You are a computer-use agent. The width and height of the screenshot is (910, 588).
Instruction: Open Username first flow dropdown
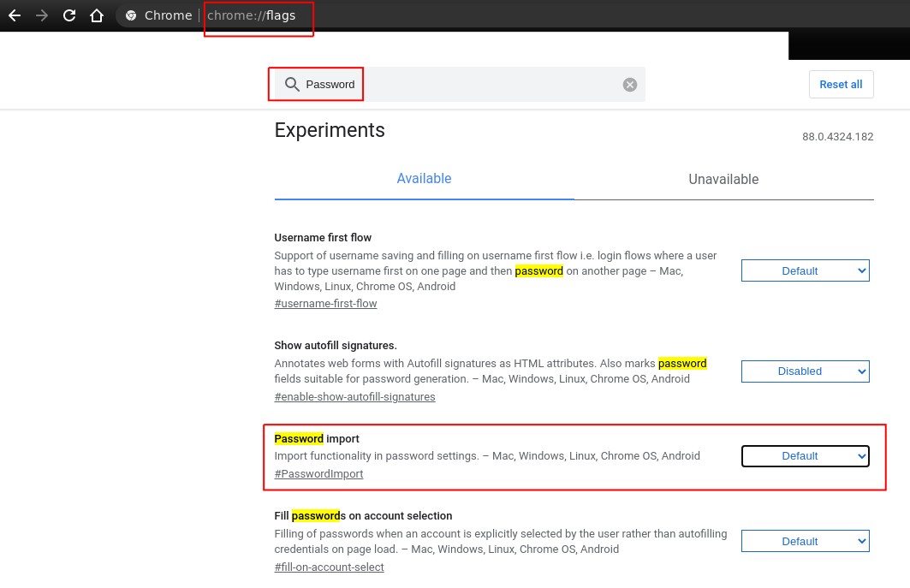(x=805, y=270)
